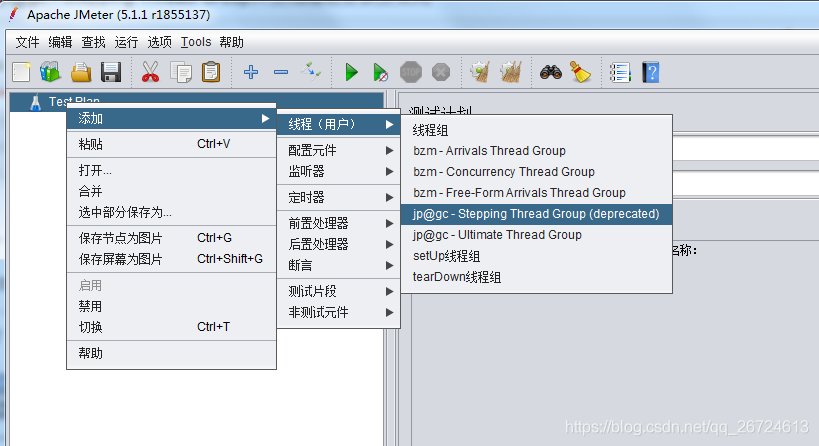The image size is (819, 446).
Task: Save test plan with floppy icon
Action: click(111, 72)
